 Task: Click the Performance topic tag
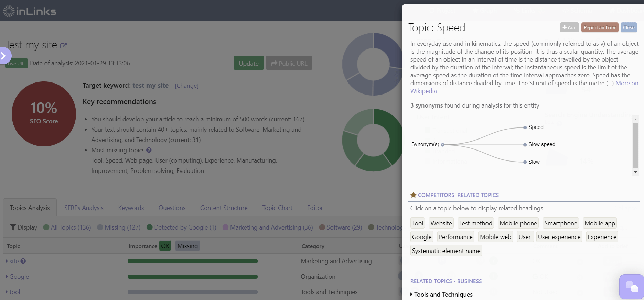click(456, 237)
